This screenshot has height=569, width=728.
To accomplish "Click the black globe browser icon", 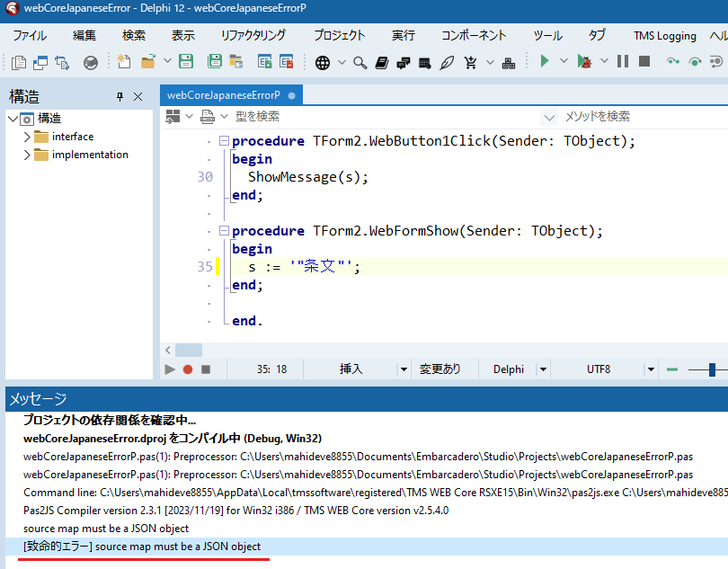I will pyautogui.click(x=323, y=62).
